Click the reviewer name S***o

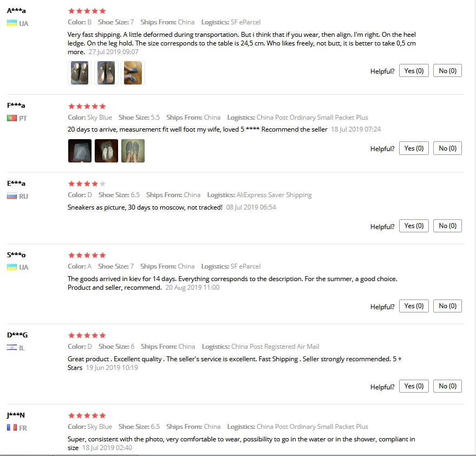16,255
